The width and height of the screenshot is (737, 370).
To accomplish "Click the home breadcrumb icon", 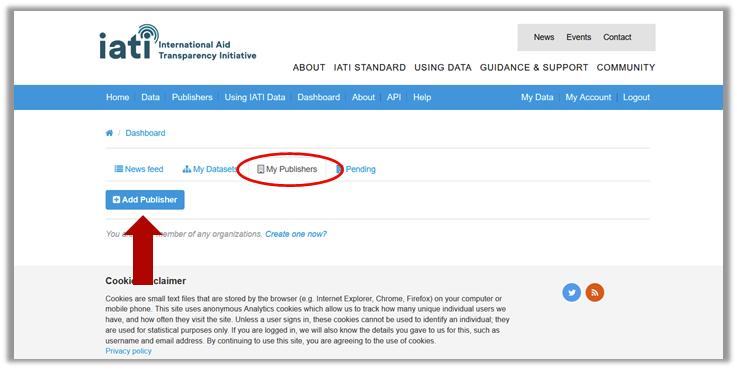I will 110,133.
